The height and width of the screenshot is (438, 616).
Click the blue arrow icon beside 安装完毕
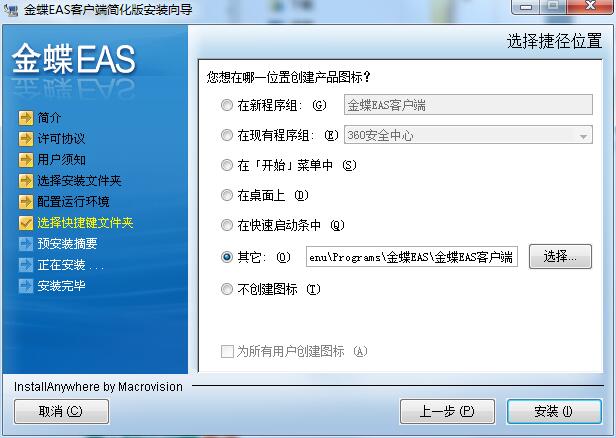pyautogui.click(x=26, y=286)
